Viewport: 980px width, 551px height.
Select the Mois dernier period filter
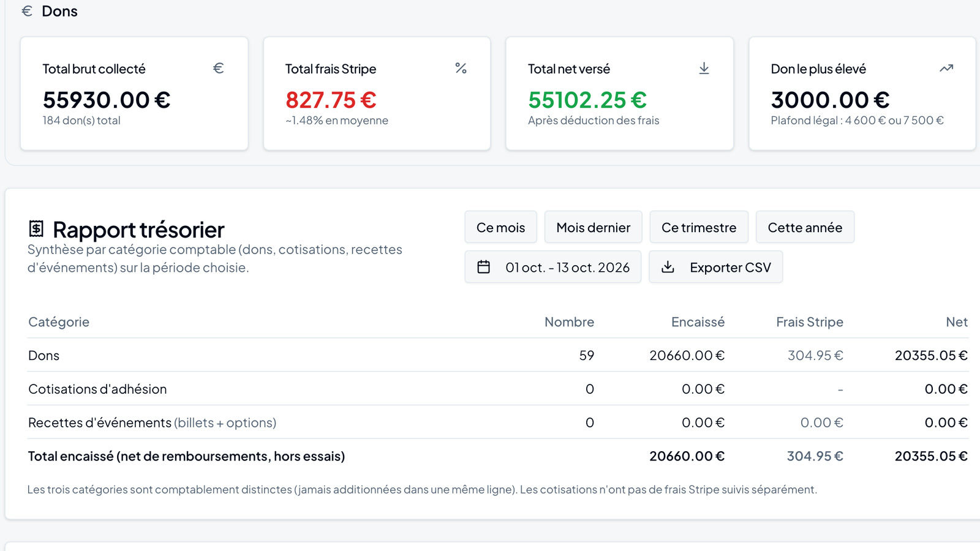coord(593,227)
